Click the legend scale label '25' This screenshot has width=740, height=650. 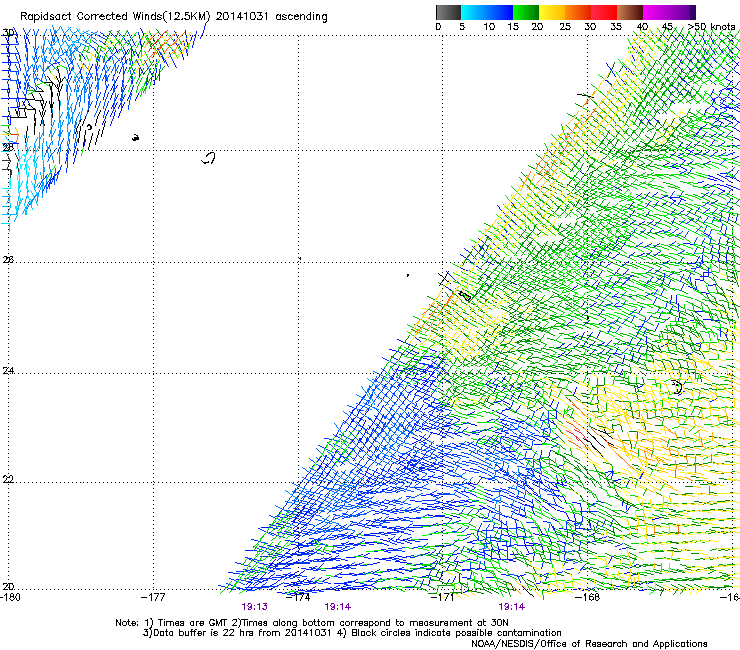[565, 27]
